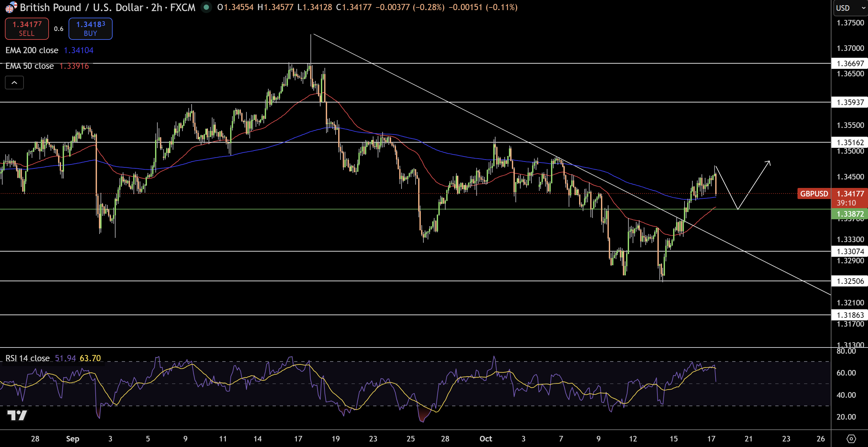Click the SELL 1.34177 button

[27, 29]
